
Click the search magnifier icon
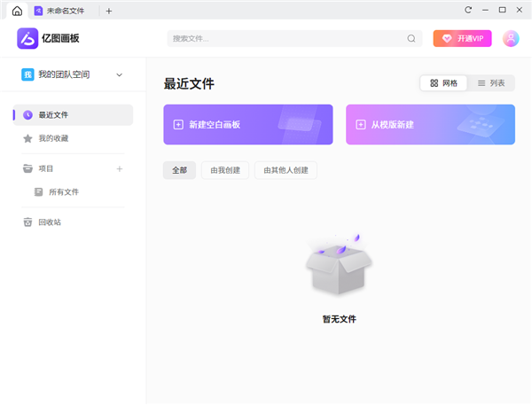click(411, 39)
